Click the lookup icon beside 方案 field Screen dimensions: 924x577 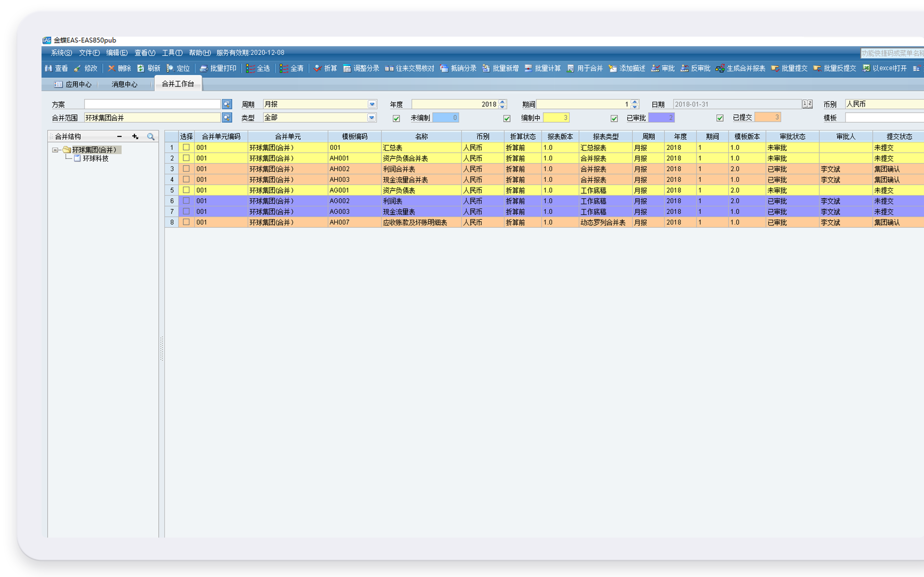click(x=227, y=104)
